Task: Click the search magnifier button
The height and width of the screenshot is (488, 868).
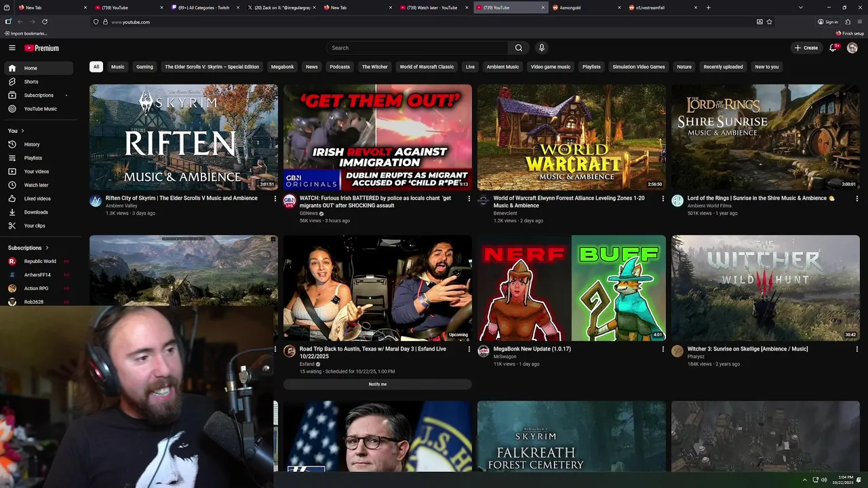Action: pyautogui.click(x=519, y=48)
